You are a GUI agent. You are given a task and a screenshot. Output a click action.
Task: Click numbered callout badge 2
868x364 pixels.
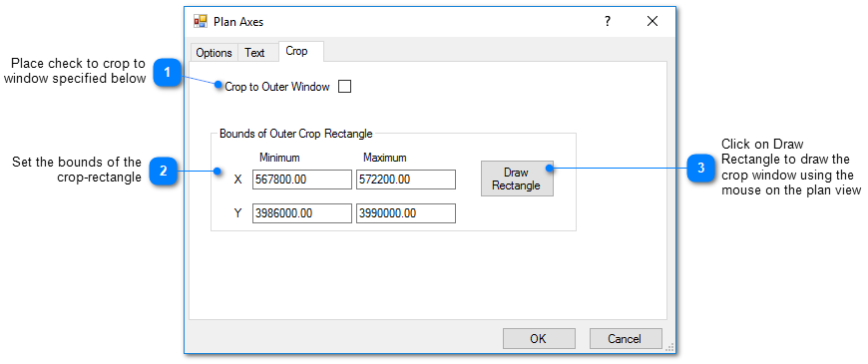tap(163, 171)
